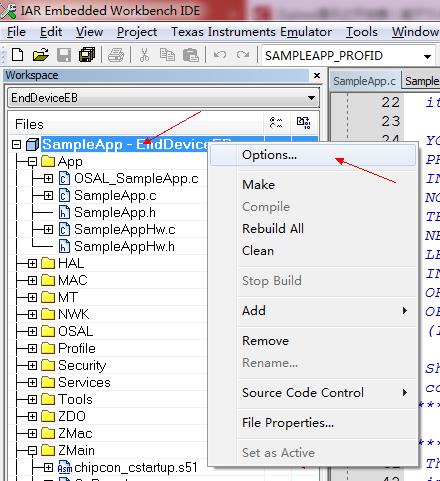Expand the MAC folder node
Viewport: 440px width, 481px height.
32,281
